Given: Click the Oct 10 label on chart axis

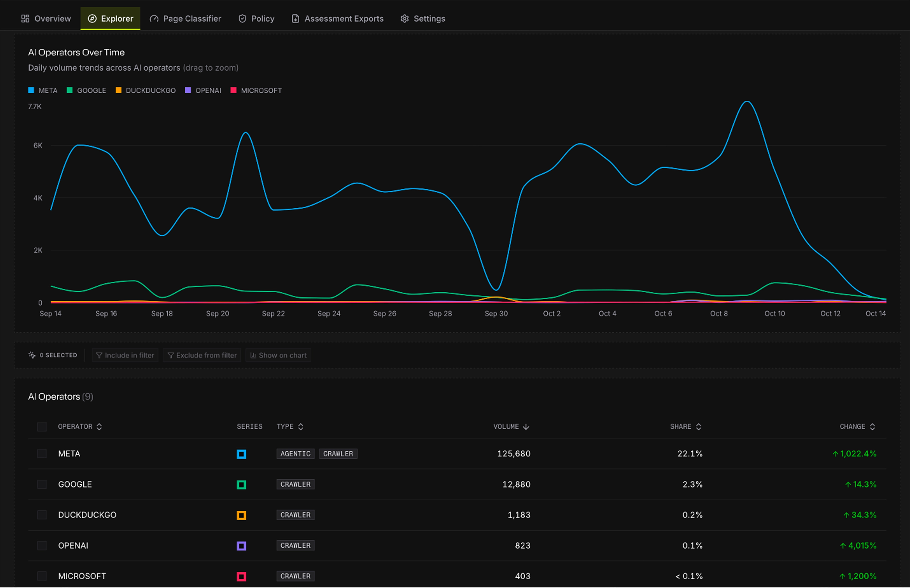Looking at the screenshot, I should 774,314.
